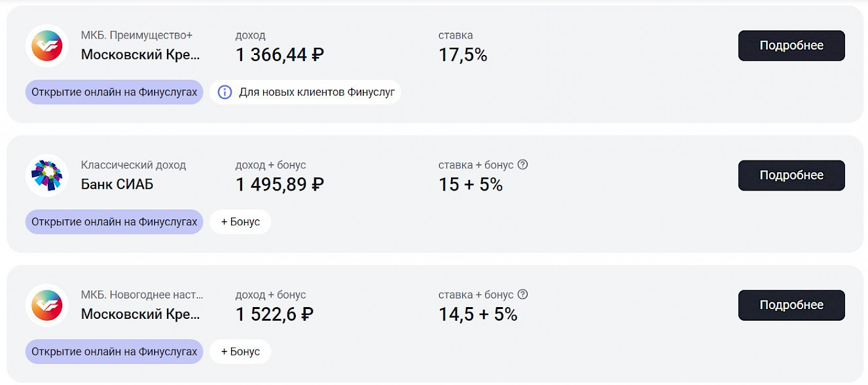
Task: Open Подробнее for МКБ Новогоднее deposit
Action: (791, 305)
